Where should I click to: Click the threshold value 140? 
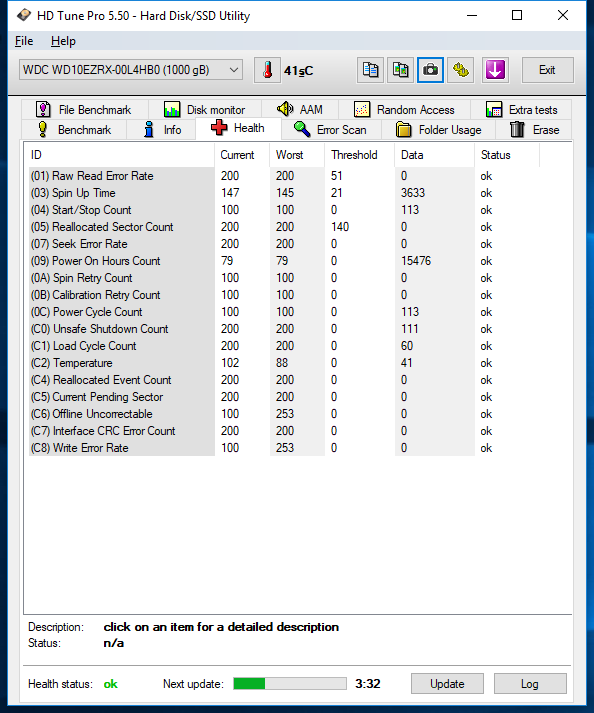pyautogui.click(x=340, y=227)
